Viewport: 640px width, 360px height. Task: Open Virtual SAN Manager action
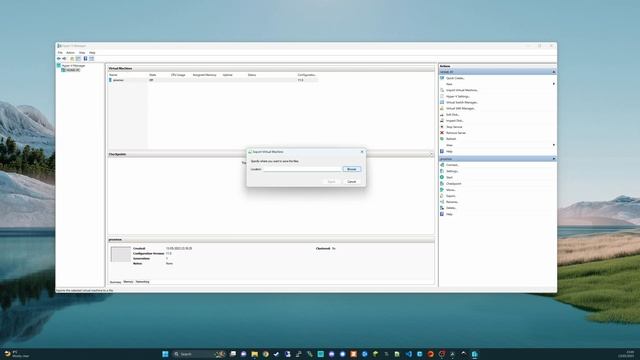tap(461, 109)
